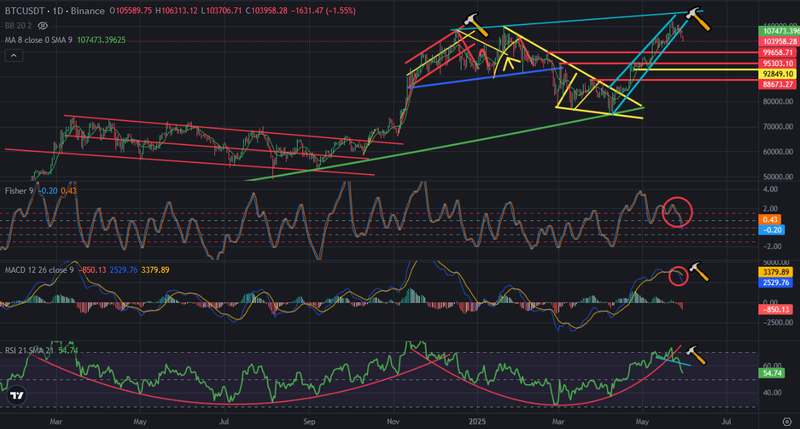This screenshot has width=800, height=429.
Task: Select the hammer sticker in the MACD pane
Action: click(x=699, y=272)
